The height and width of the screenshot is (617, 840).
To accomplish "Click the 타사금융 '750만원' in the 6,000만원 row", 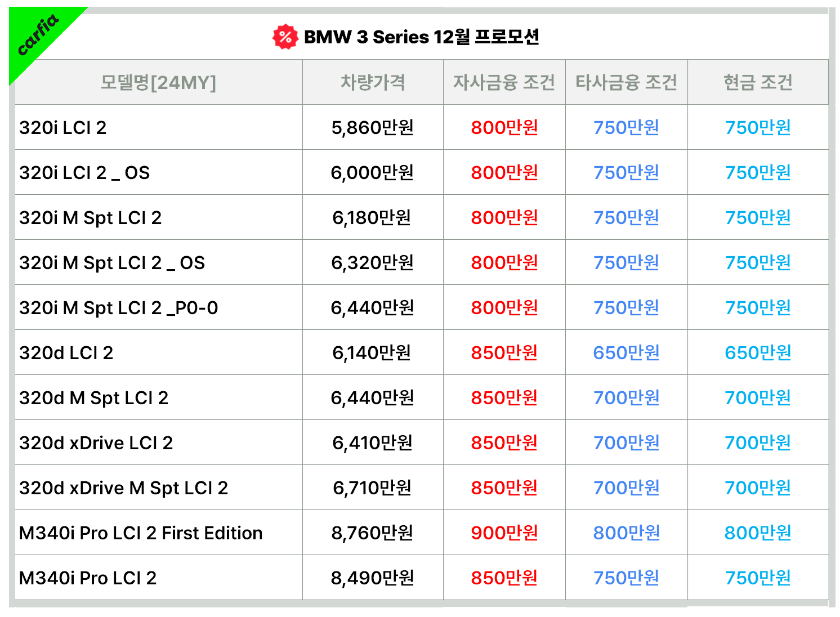I will click(x=626, y=173).
